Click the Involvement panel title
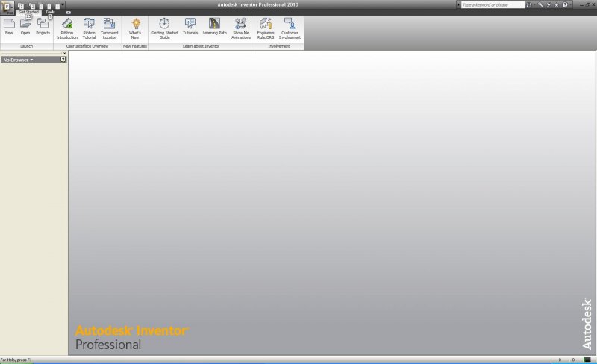Image resolution: width=597 pixels, height=364 pixels. tap(279, 46)
